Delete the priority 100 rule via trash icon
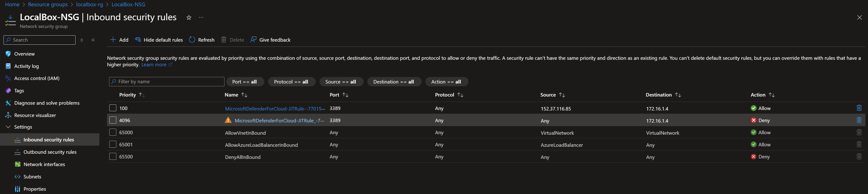The width and height of the screenshot is (868, 194). coord(859,108)
